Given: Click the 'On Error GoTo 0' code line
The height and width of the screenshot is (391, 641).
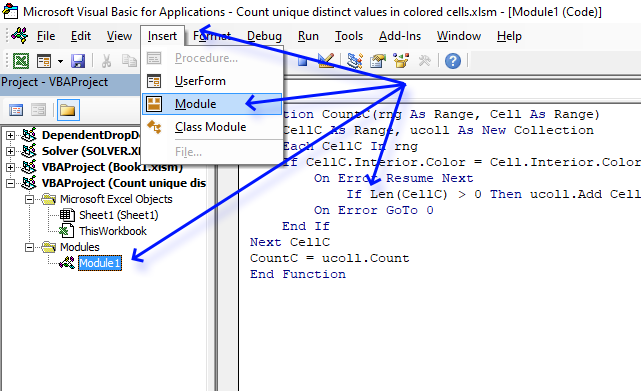Looking at the screenshot, I should [374, 210].
